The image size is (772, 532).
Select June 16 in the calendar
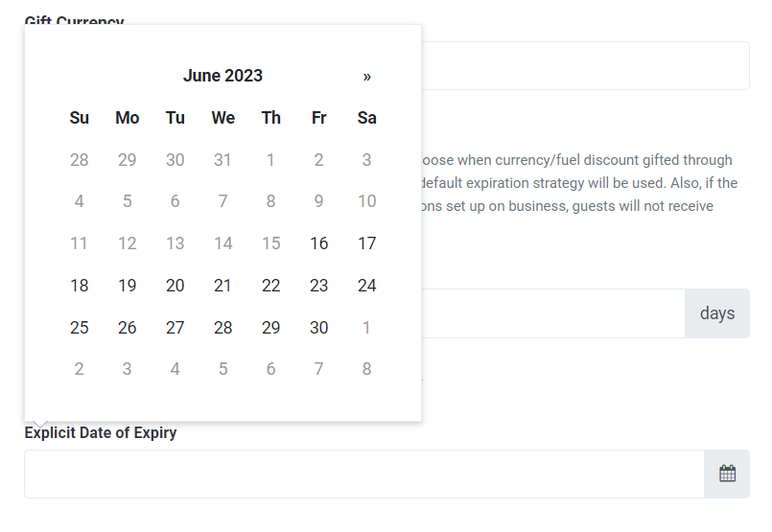click(319, 243)
